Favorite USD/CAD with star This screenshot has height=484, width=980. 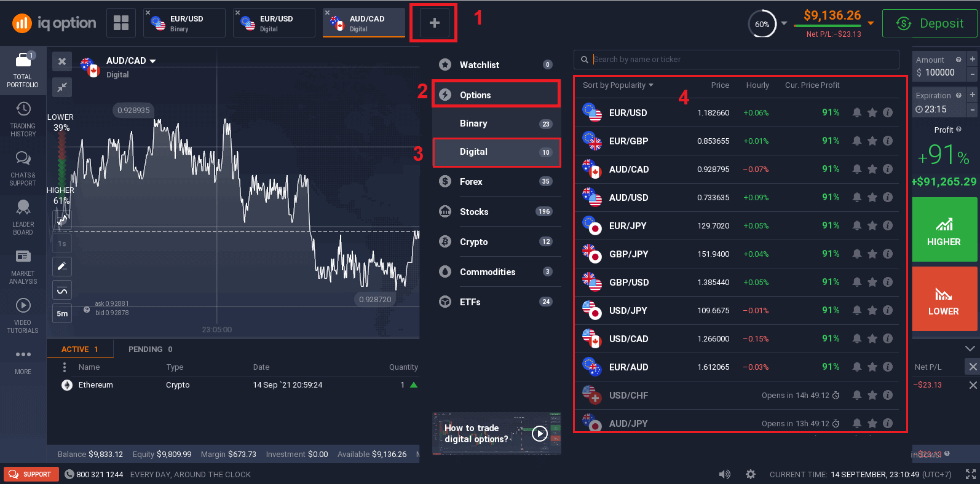[x=872, y=338]
